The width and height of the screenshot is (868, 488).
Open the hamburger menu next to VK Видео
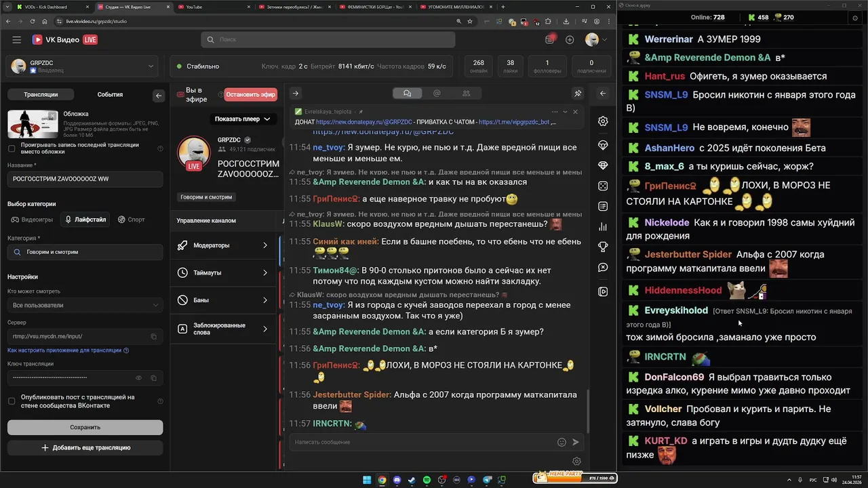(16, 40)
